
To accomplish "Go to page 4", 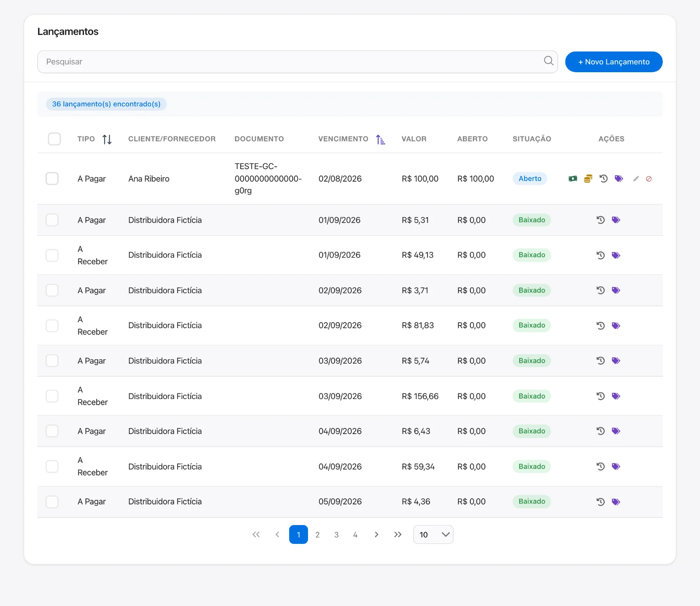I will click(x=355, y=535).
